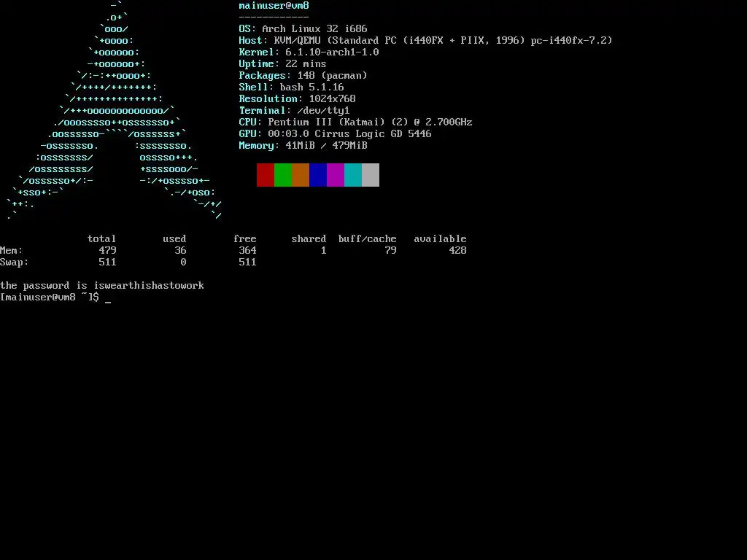
Task: Click the Swap free value 511
Action: [248, 262]
